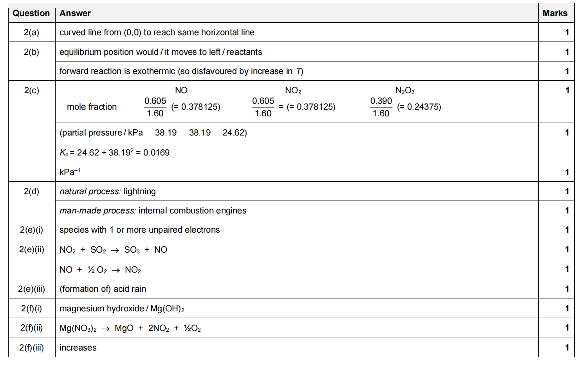This screenshot has width=588, height=376.
Task: Click the Marks column header
Action: [x=555, y=13]
